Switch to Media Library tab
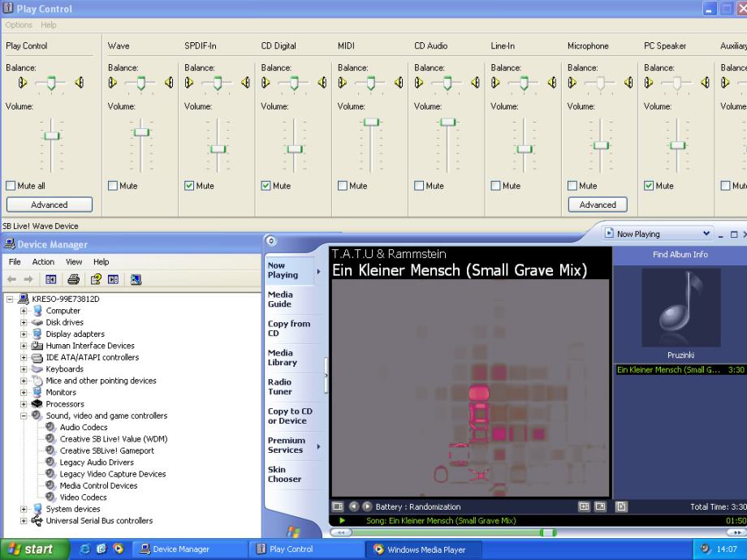Screen dimensions: 747x560 281,358
